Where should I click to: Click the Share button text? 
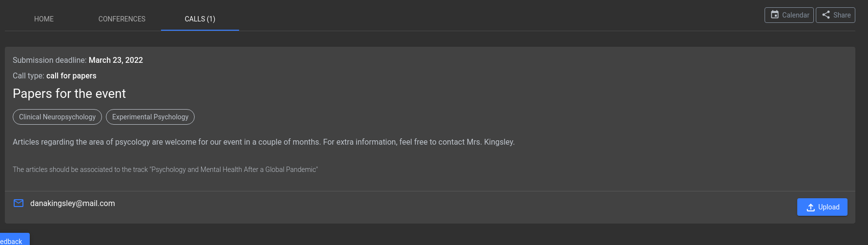point(842,15)
